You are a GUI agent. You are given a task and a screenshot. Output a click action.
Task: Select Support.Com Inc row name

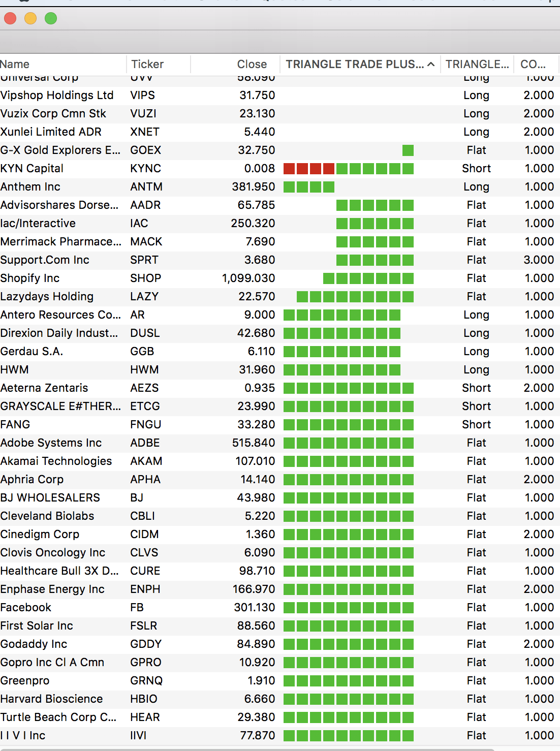45,260
